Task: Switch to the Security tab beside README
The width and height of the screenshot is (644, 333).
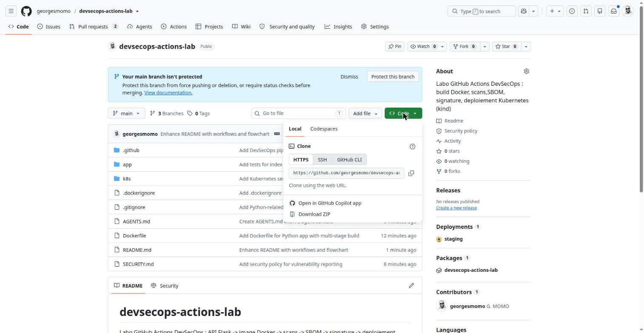Action: pyautogui.click(x=165, y=285)
